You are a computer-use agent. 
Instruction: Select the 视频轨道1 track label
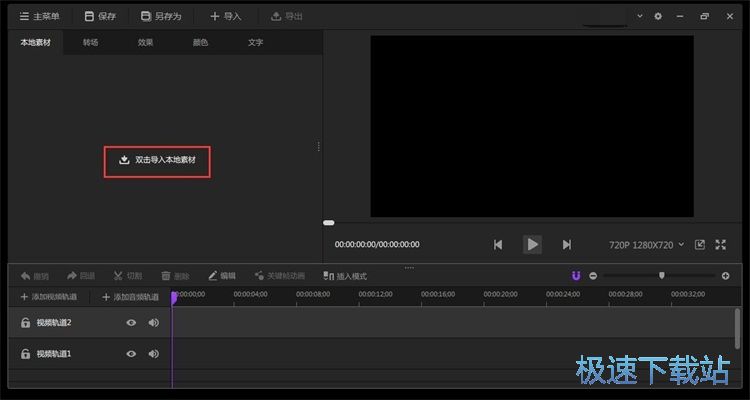(54, 355)
